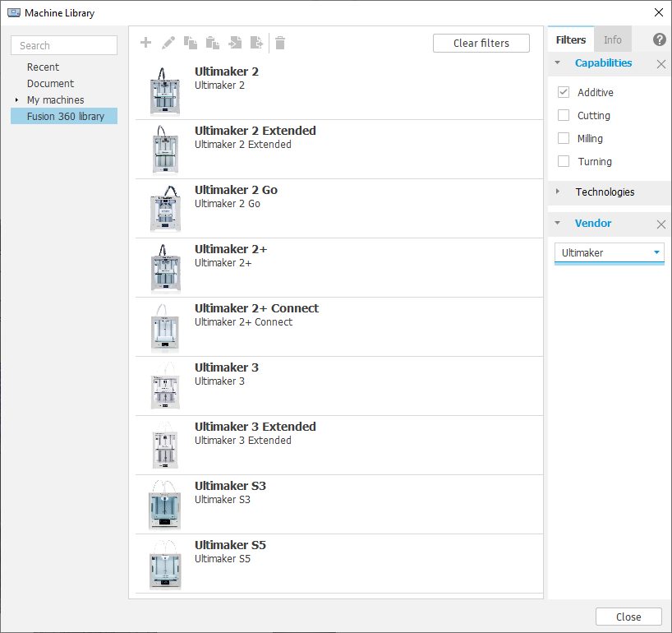Select Recent in the left sidebar

(43, 67)
